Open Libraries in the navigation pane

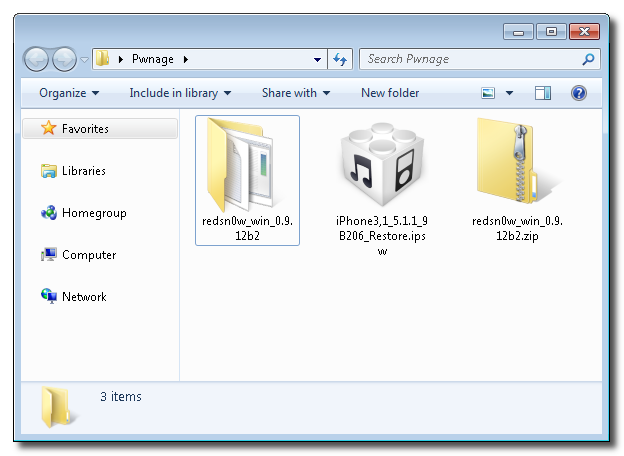coord(83,171)
